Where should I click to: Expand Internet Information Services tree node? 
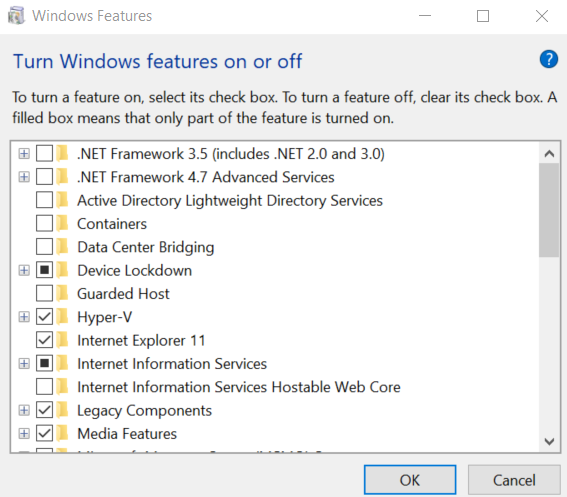click(24, 364)
